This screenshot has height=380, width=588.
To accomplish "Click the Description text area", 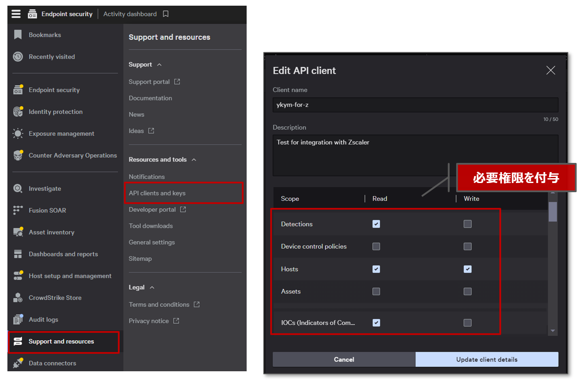I will tap(416, 155).
